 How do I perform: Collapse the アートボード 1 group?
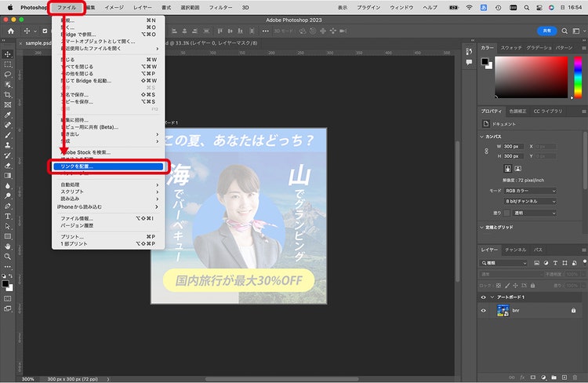(x=492, y=297)
